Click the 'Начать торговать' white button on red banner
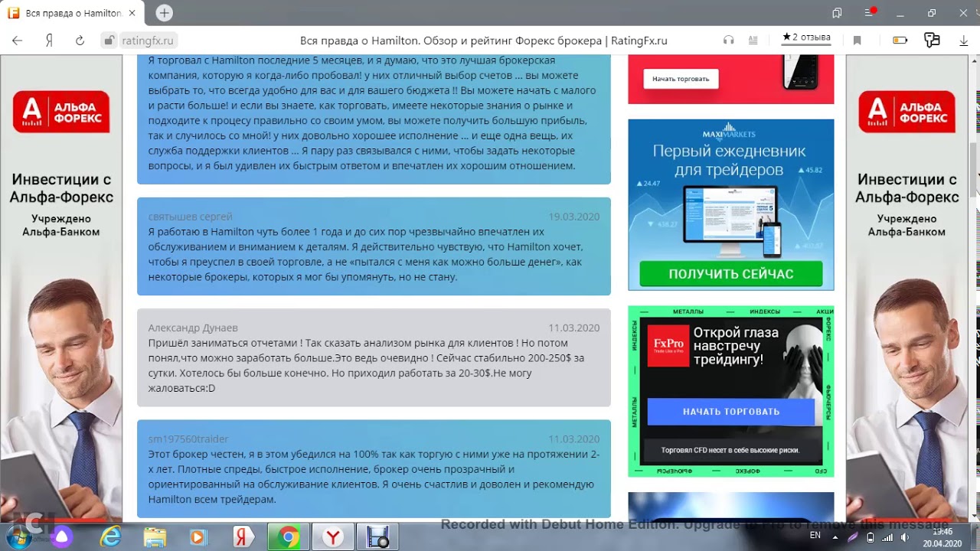This screenshot has width=980, height=551. click(681, 79)
